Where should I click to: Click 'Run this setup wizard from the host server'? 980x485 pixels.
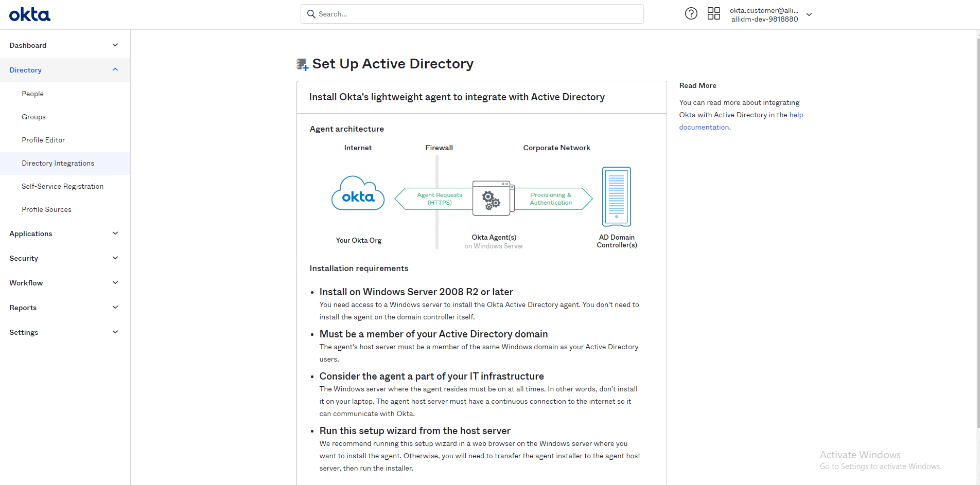[x=415, y=431]
